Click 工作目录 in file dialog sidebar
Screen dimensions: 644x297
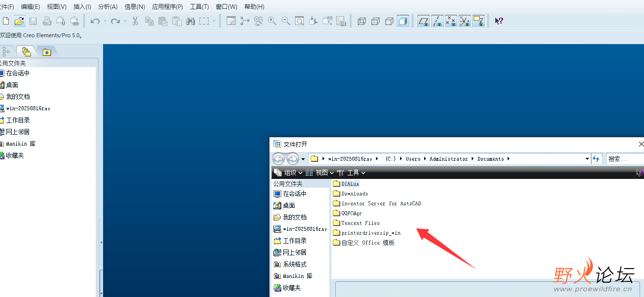[290, 241]
